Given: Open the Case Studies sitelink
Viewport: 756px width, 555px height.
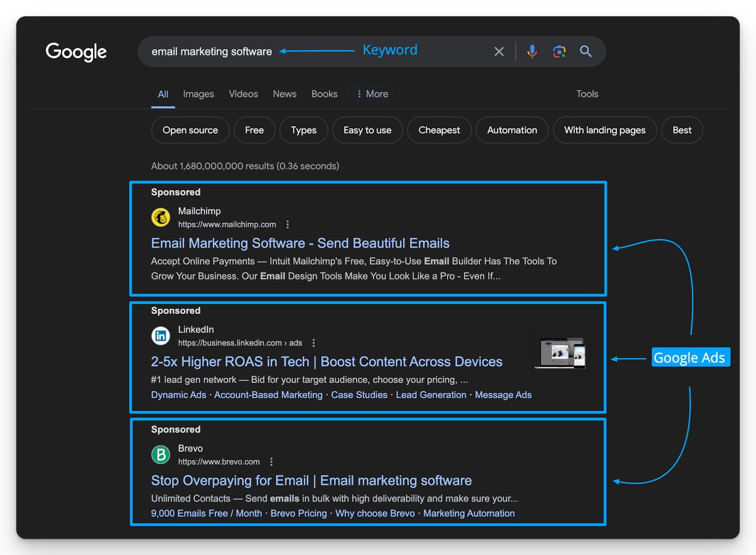Looking at the screenshot, I should point(359,395).
